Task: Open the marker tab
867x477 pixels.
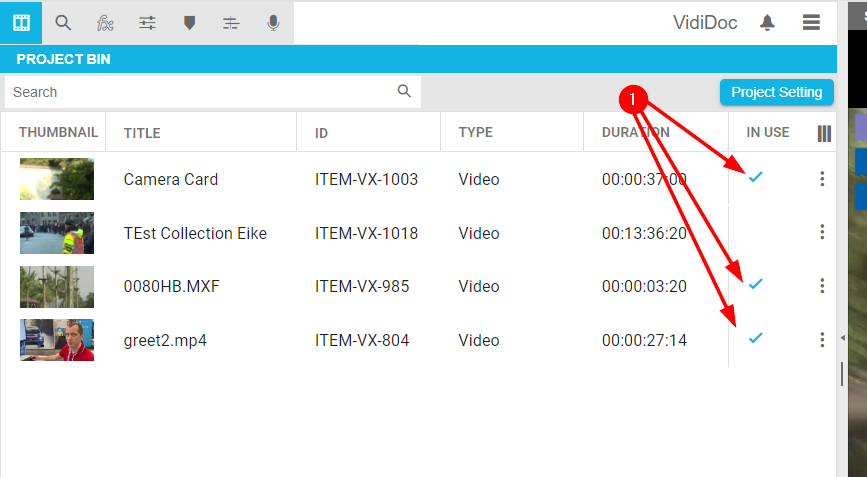Action: [189, 22]
